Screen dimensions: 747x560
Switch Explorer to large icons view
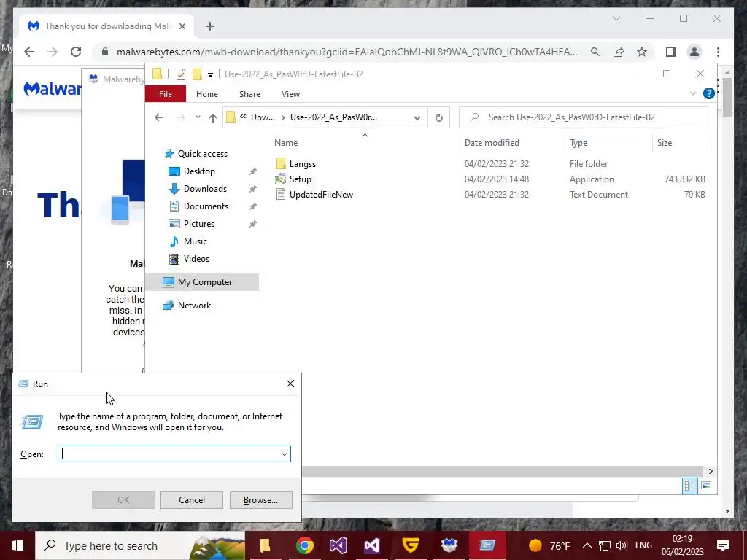706,486
